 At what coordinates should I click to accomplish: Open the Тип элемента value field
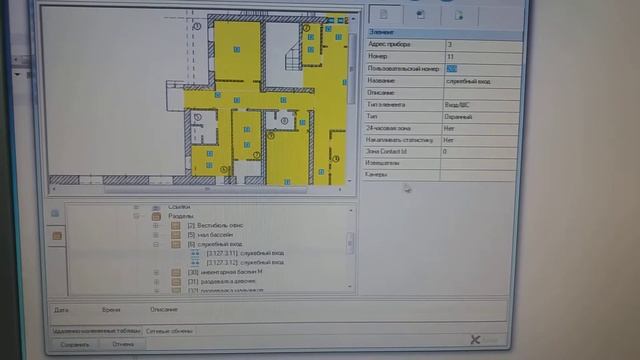481,105
